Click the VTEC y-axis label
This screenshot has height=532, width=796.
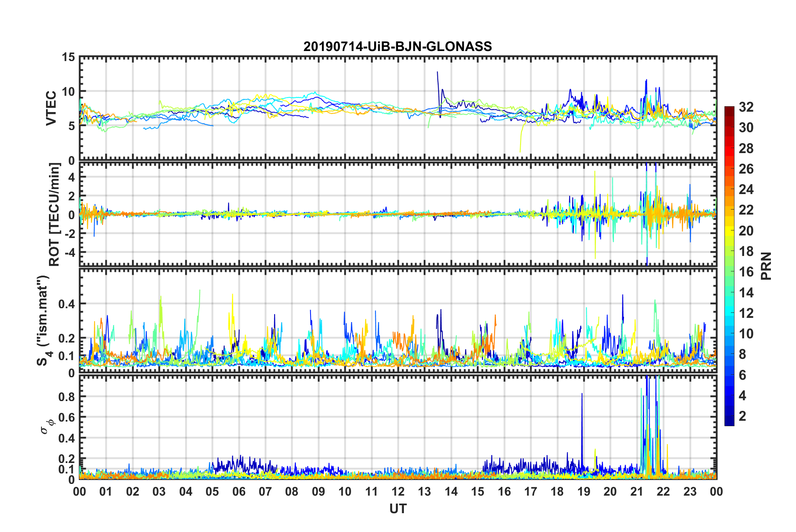point(51,108)
